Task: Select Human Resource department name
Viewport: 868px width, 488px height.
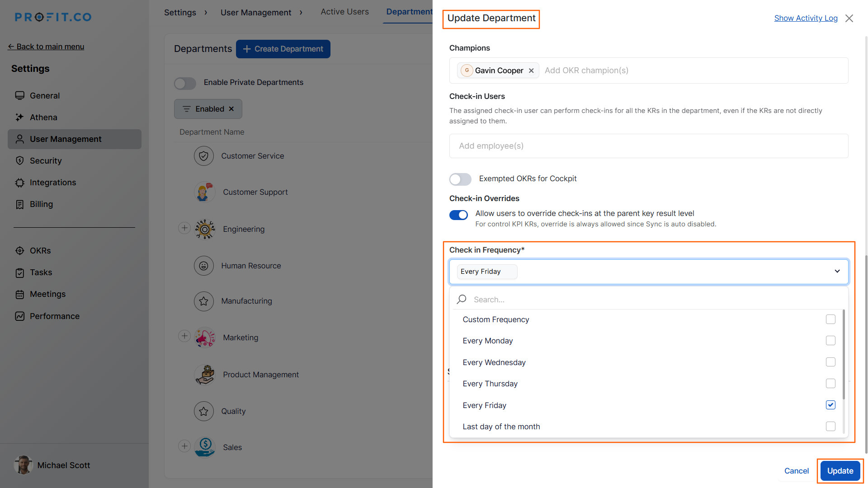Action: point(251,266)
